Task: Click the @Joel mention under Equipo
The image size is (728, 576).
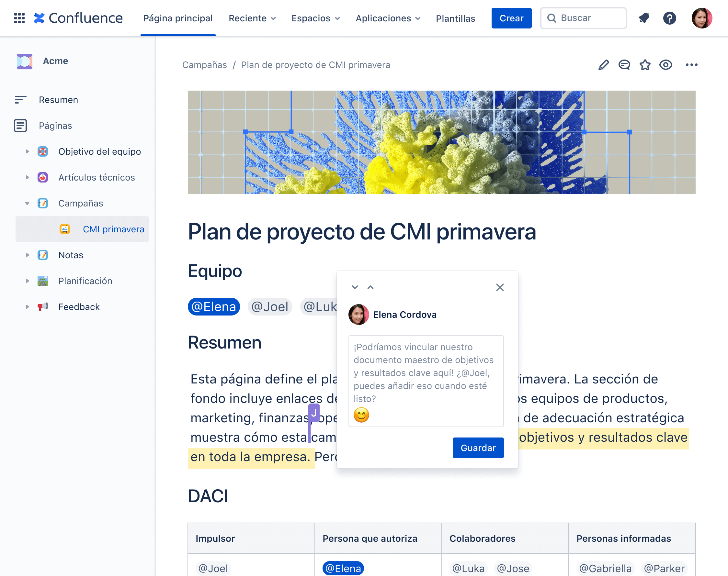Action: click(x=270, y=306)
